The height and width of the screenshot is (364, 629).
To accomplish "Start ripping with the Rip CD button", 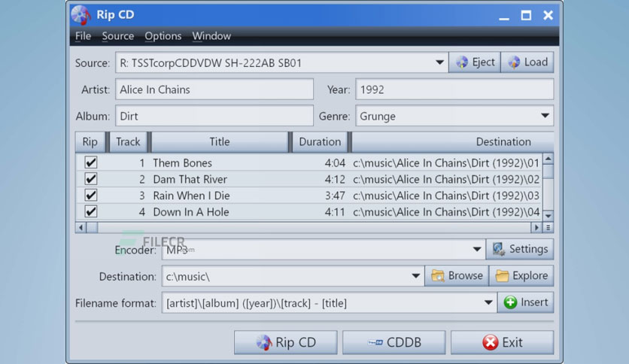I will coord(286,342).
